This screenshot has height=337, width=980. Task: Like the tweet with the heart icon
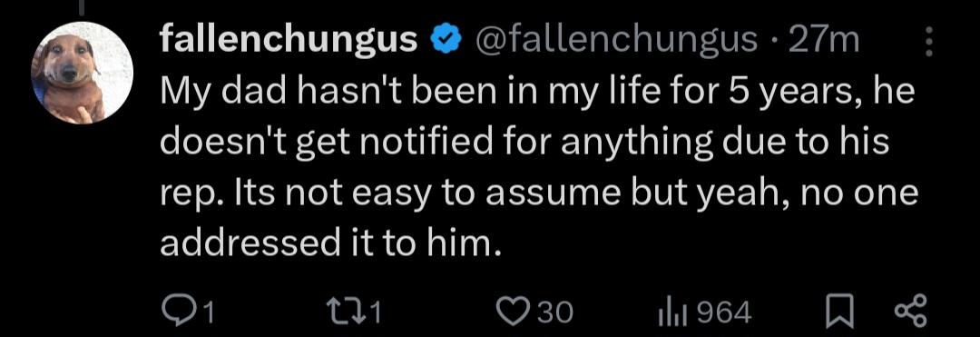(513, 312)
